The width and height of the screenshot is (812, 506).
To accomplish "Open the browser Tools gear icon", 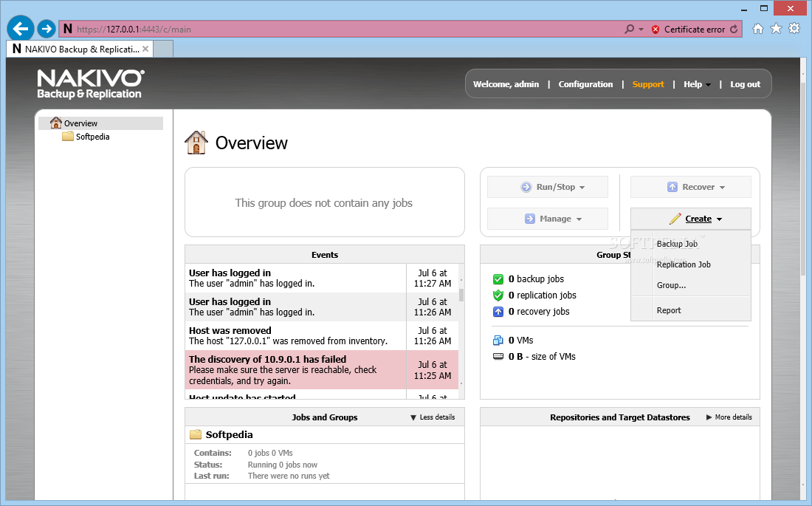I will point(794,29).
